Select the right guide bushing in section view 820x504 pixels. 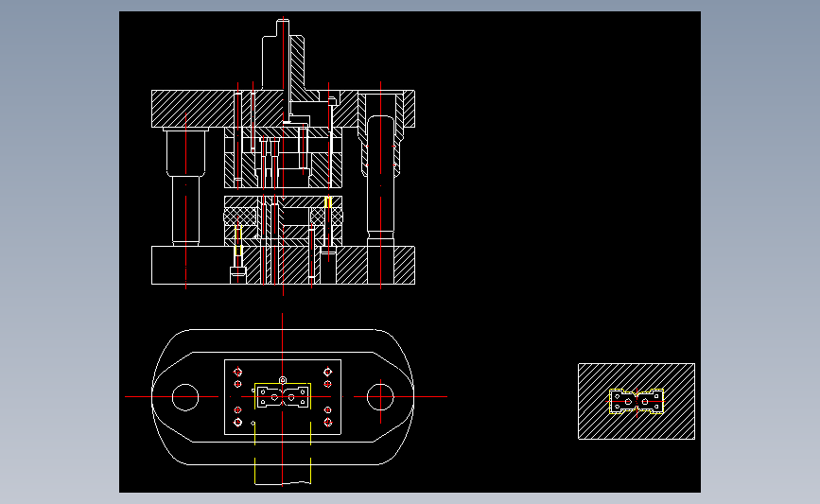381,133
